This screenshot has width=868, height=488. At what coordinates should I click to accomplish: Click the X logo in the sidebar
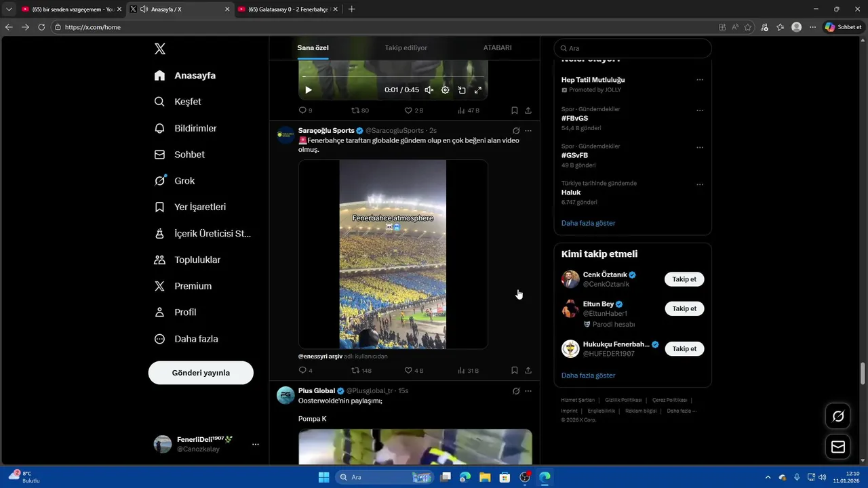pos(160,49)
